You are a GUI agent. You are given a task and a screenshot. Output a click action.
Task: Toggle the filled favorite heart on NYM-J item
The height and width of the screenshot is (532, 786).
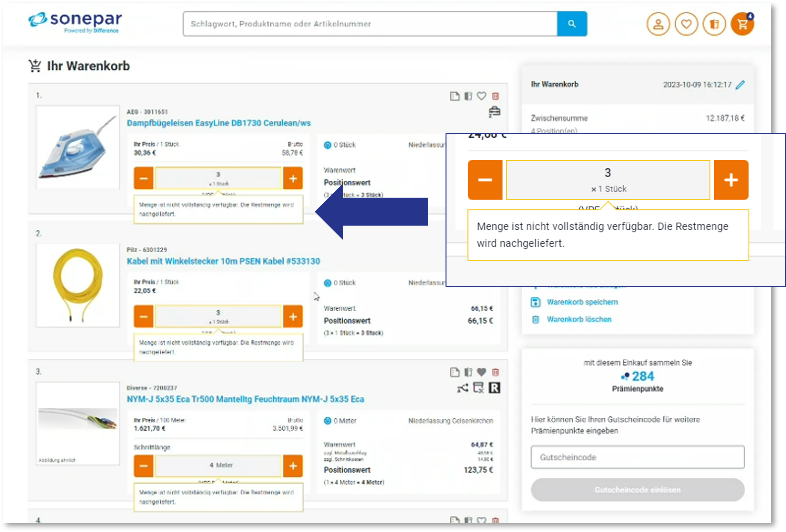click(481, 372)
